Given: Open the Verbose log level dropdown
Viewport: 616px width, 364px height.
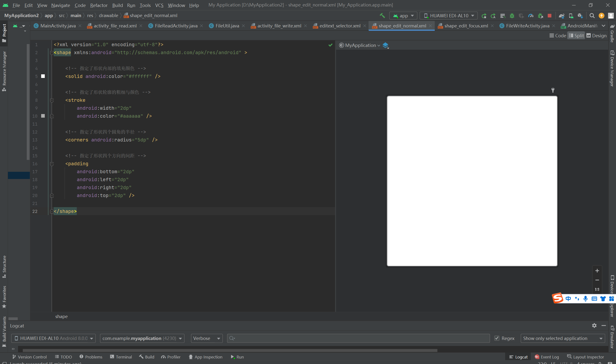Looking at the screenshot, I should (x=207, y=338).
